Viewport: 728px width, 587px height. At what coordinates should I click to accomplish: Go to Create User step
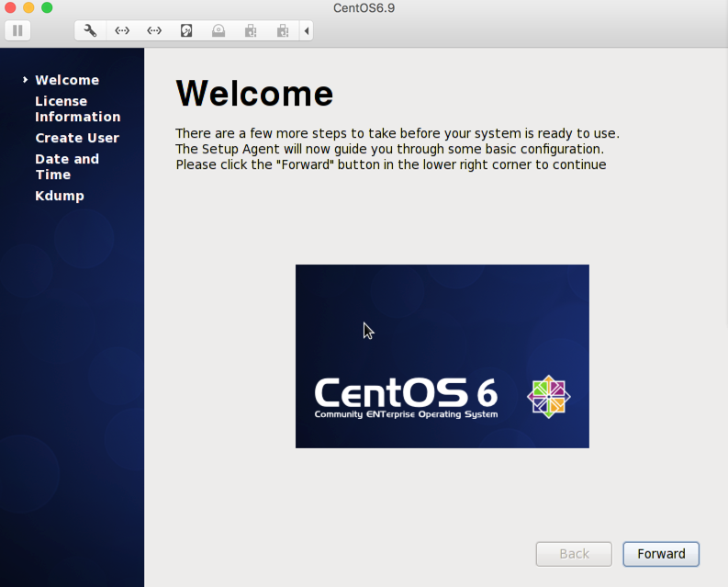point(77,138)
